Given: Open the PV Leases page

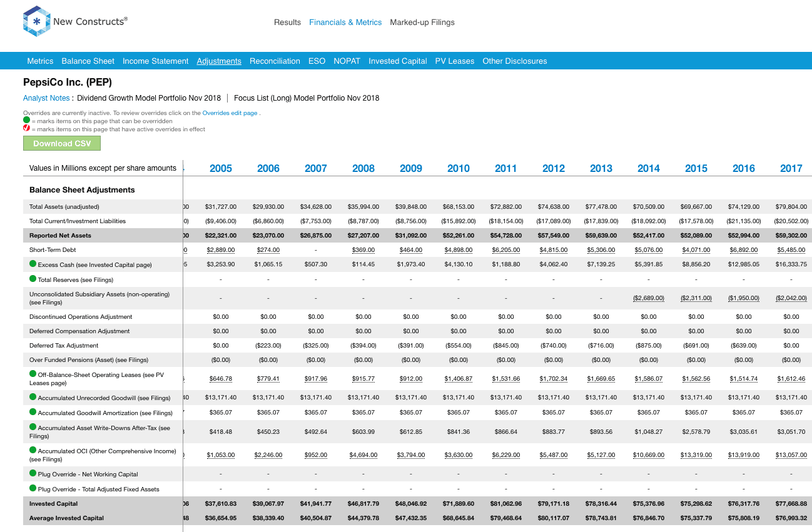Looking at the screenshot, I should click(x=455, y=61).
